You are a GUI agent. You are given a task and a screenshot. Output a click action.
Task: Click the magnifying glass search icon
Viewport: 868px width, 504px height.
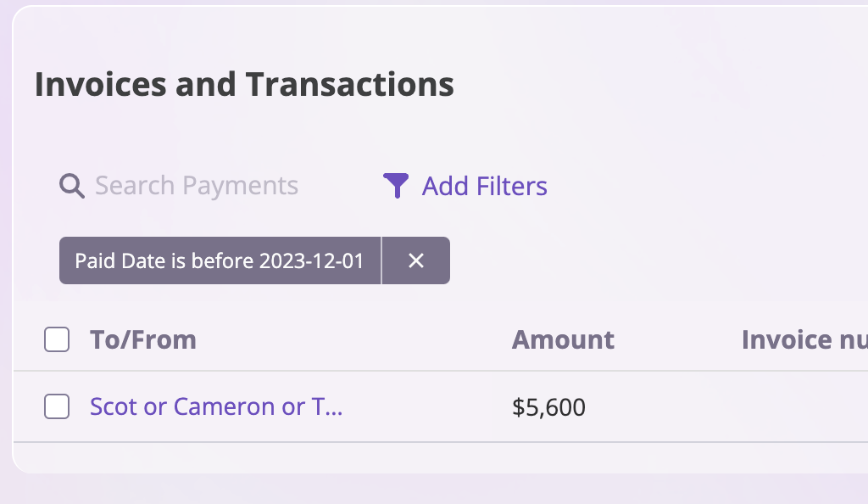tap(72, 186)
